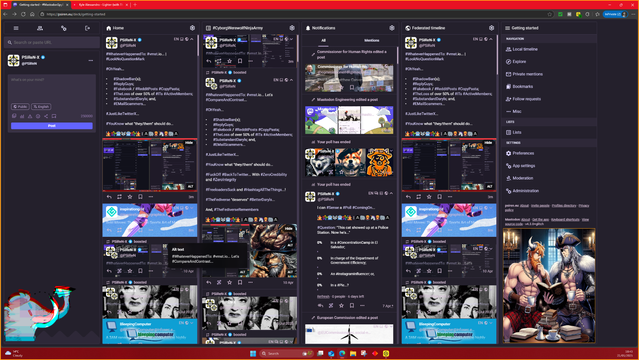The image size is (639, 360).
Task: Bookmark the top Federated timeline post
Action: coord(439,197)
